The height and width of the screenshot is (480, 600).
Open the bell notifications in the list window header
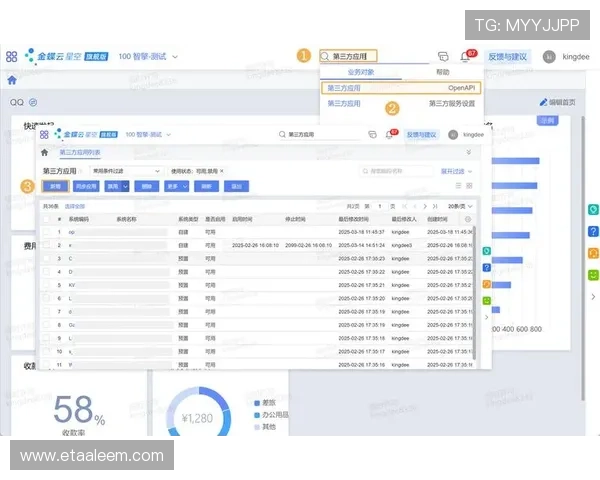click(x=390, y=134)
